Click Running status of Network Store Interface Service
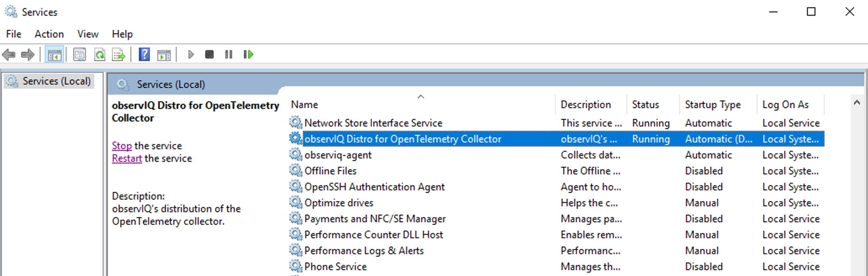 [651, 123]
